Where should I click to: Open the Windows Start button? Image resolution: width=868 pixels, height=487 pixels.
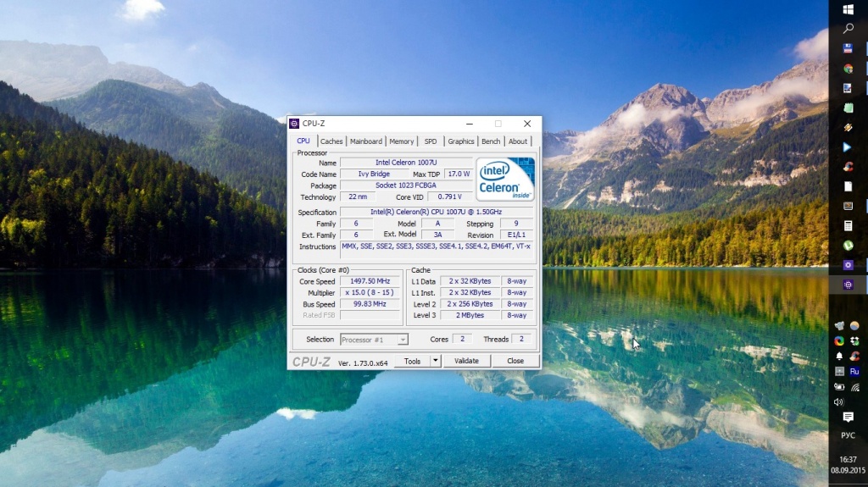pyautogui.click(x=848, y=9)
